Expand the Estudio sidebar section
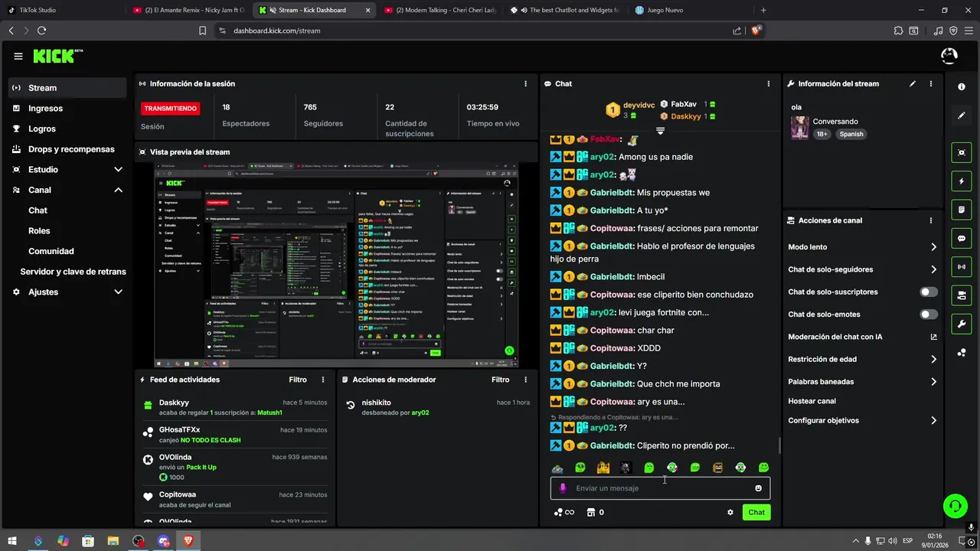Screen dimensions: 980x551 [x=118, y=170]
